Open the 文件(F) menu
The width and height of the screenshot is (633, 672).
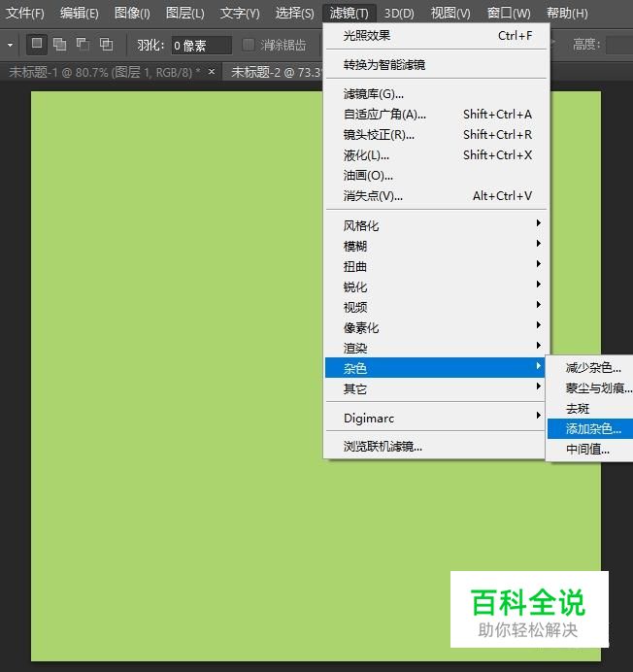[25, 14]
